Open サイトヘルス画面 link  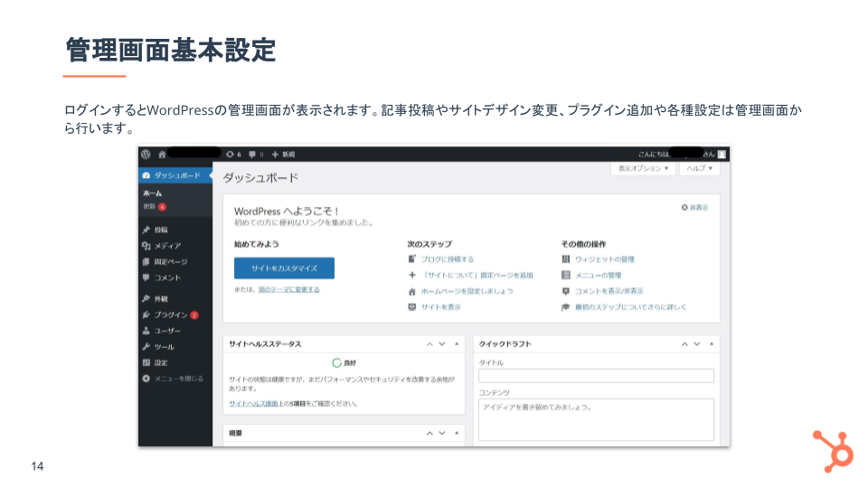253,404
